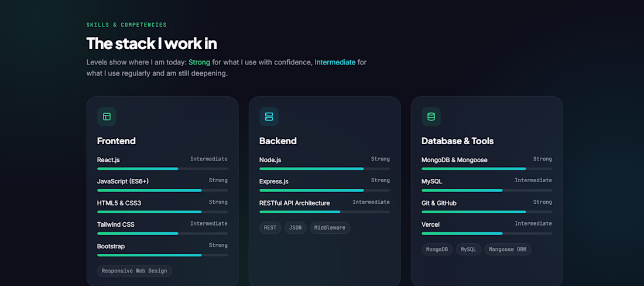Click the Database & Tools cylinder icon

point(431,117)
